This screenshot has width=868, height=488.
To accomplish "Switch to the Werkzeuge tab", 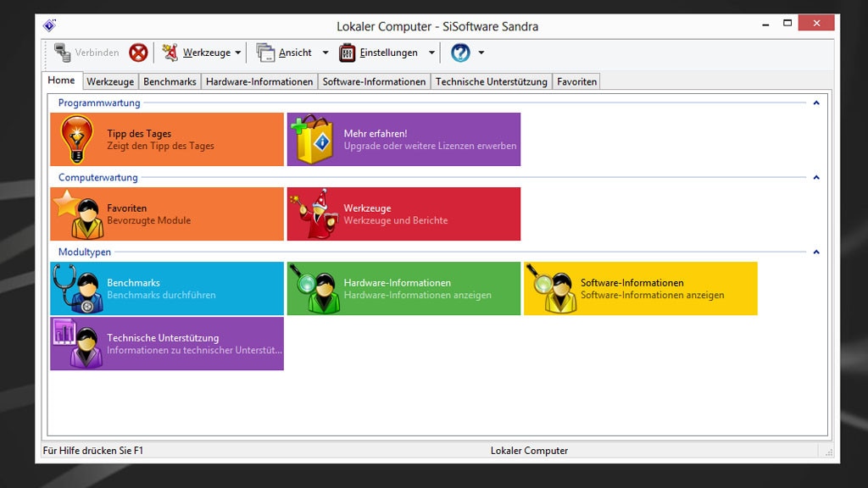I will 110,82.
